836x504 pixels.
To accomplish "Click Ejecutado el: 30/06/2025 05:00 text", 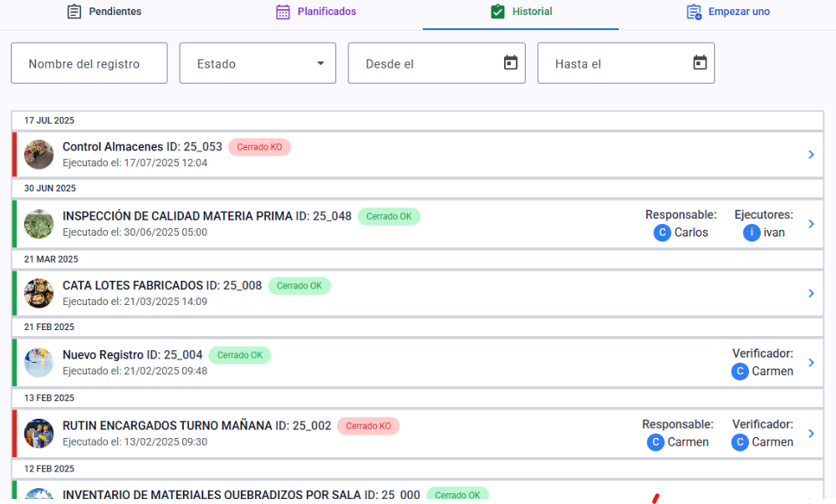I will point(135,232).
